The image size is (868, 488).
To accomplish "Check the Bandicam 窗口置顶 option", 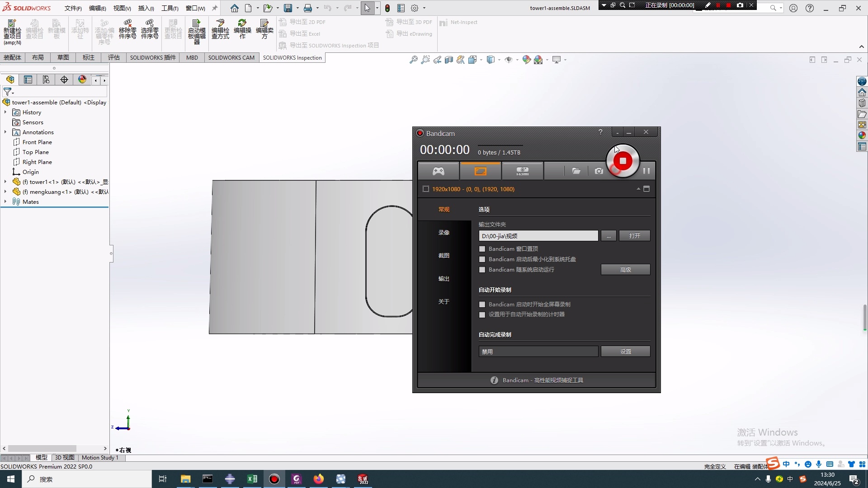I will coord(482,249).
